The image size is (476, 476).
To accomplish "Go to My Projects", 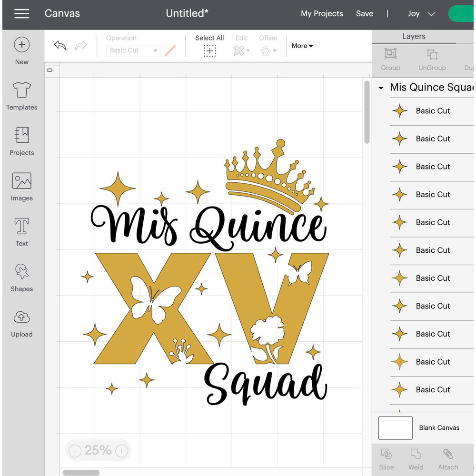I will (322, 14).
